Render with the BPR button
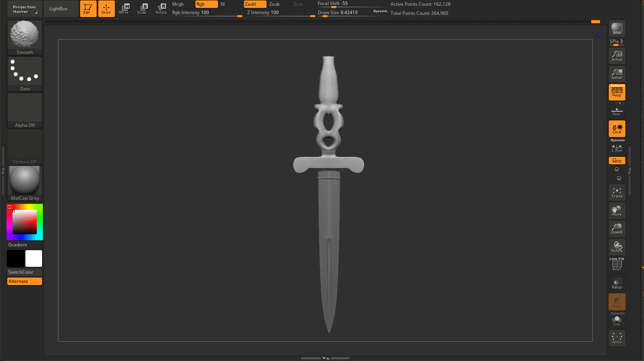Viewport: 644px width, 361px height. pyautogui.click(x=617, y=29)
